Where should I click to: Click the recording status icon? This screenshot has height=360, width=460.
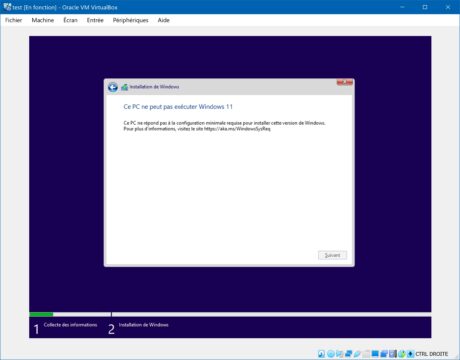(384, 354)
